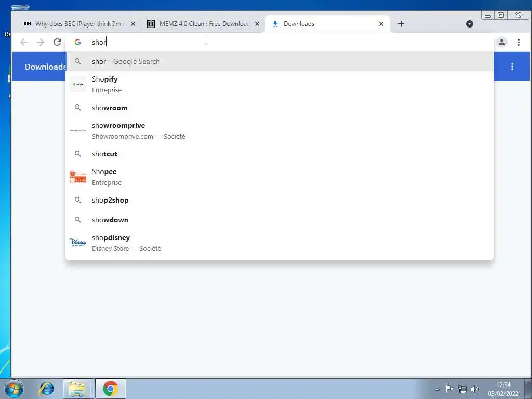Select the Shopify Entreprise suggestion
Image resolution: width=532 pixels, height=399 pixels.
point(280,85)
